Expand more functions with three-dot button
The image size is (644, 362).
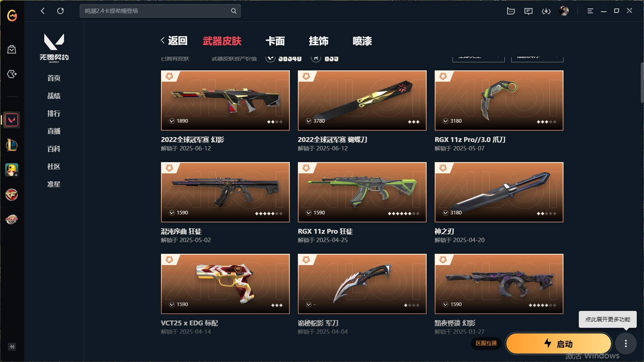point(625,343)
